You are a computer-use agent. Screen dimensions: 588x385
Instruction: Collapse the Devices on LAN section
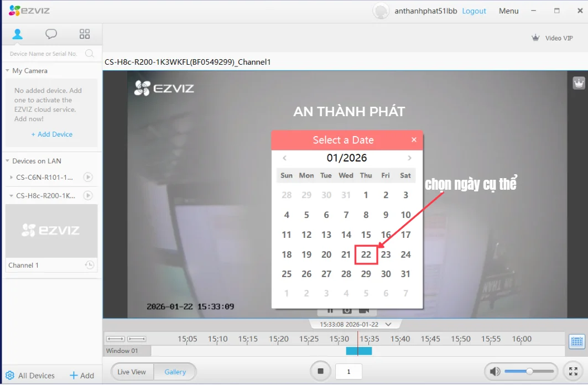click(8, 160)
